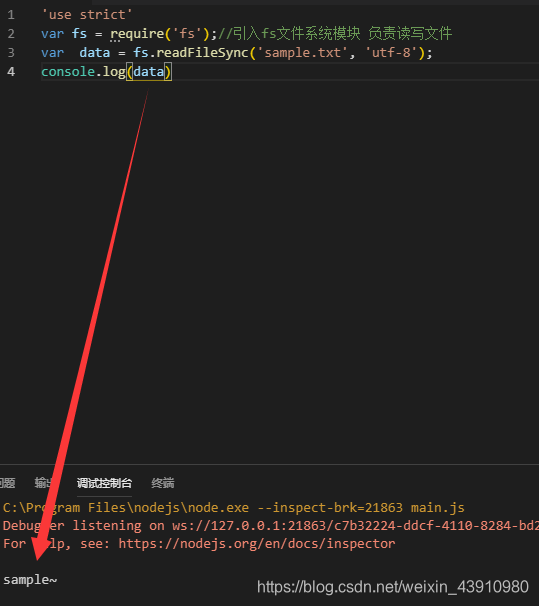This screenshot has height=606, width=539.
Task: Click line number 3 in the gutter
Action: coord(11,53)
